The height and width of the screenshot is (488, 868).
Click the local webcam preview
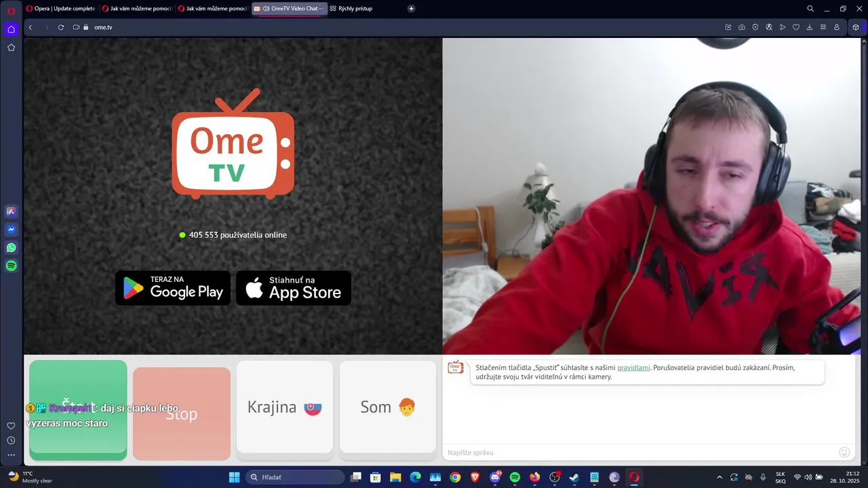[x=652, y=196]
